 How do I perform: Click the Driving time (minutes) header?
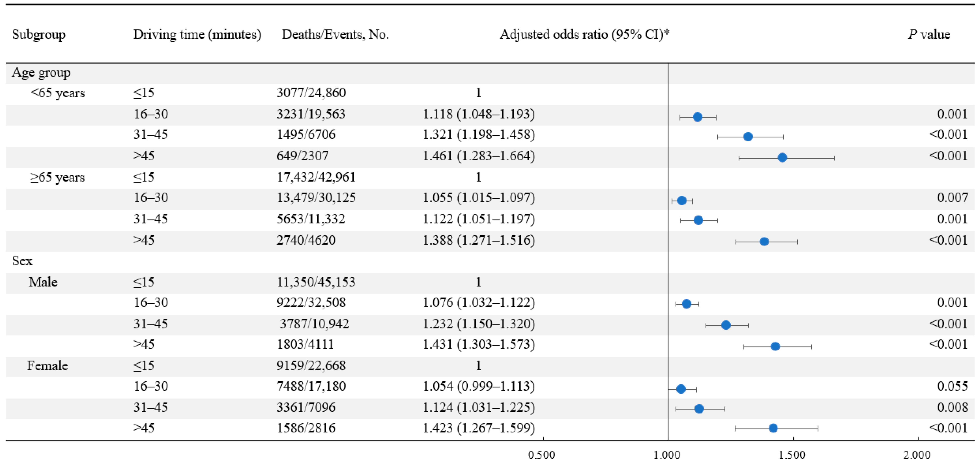click(x=197, y=35)
